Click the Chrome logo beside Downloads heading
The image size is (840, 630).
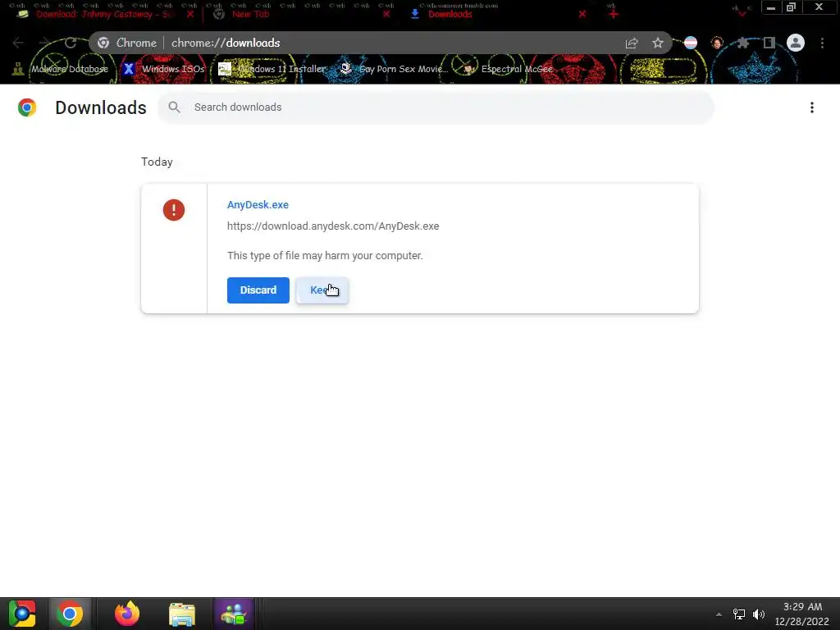tap(27, 107)
